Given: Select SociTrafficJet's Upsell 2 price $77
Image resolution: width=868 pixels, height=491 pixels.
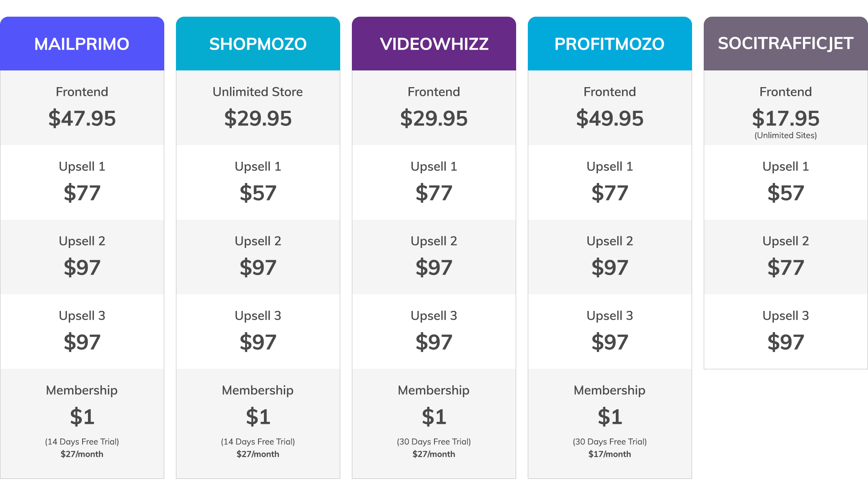Looking at the screenshot, I should (785, 268).
